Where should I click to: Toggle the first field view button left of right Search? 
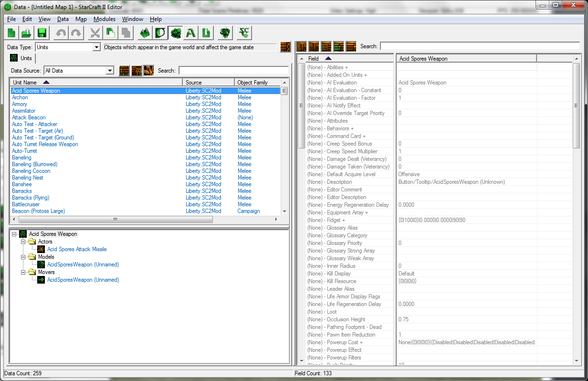tap(302, 46)
